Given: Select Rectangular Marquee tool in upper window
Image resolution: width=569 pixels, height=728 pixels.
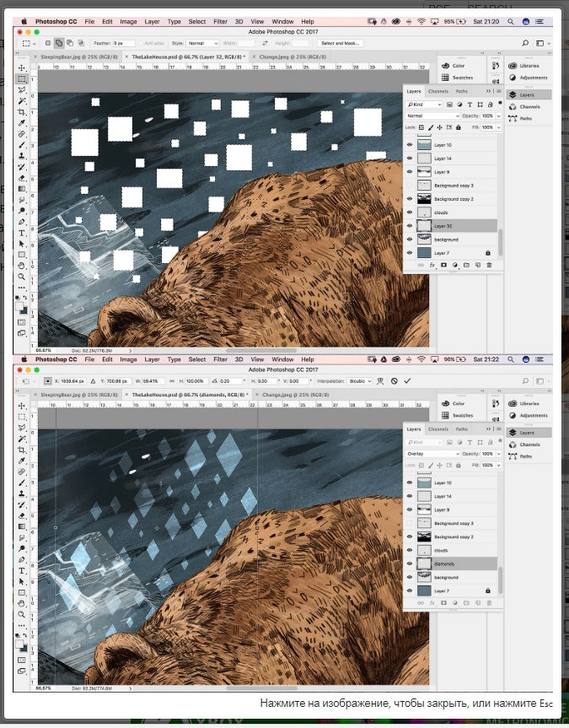Looking at the screenshot, I should (22, 79).
